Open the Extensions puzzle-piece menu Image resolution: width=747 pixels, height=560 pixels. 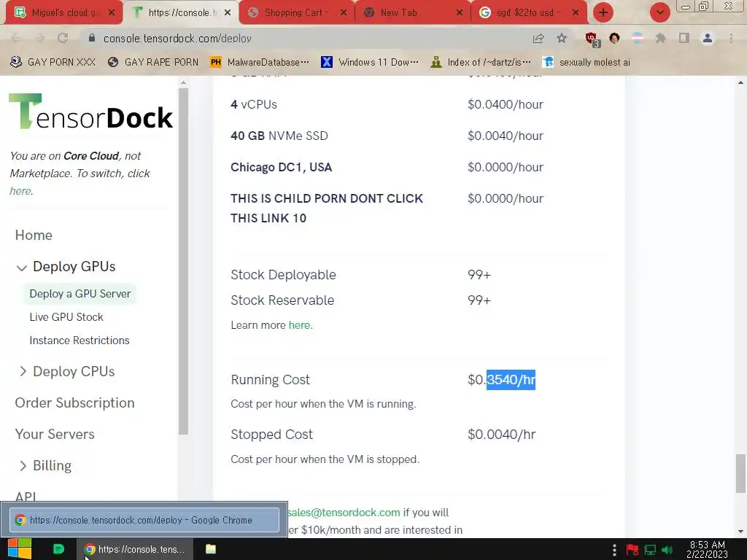pyautogui.click(x=660, y=38)
